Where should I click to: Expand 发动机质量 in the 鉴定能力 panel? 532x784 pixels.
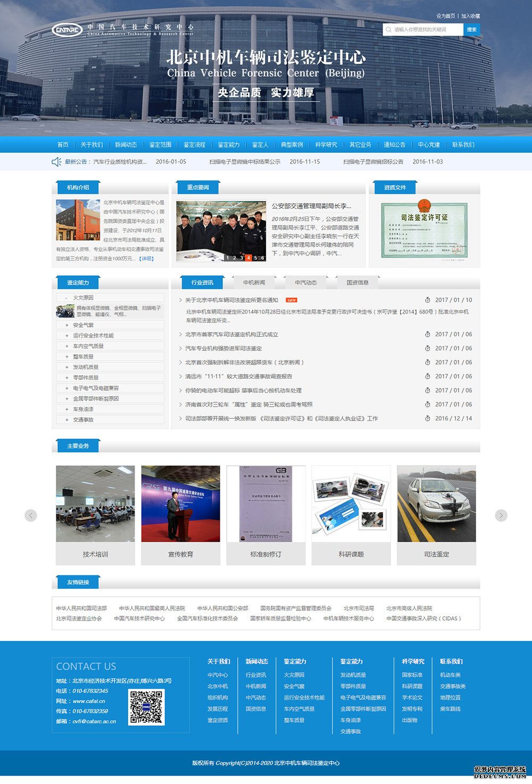(x=110, y=367)
